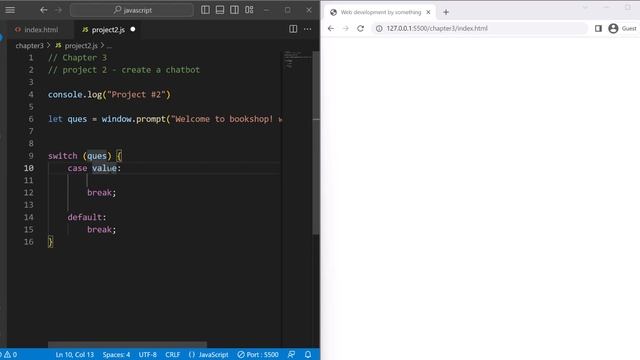
Task: Click the value placeholder on line 10
Action: tap(104, 168)
